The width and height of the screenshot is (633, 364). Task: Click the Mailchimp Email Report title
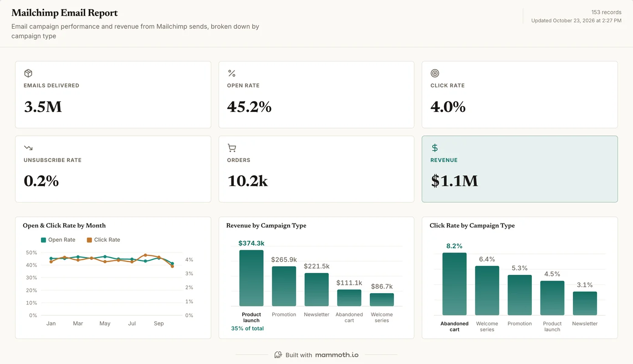65,13
